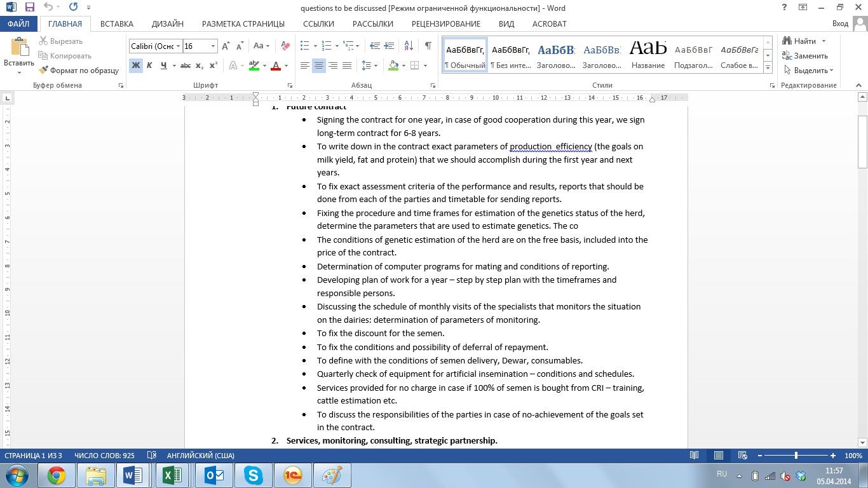Apply the Обычный (Normal) style
The width and height of the screenshot is (868, 488).
coord(465,56)
